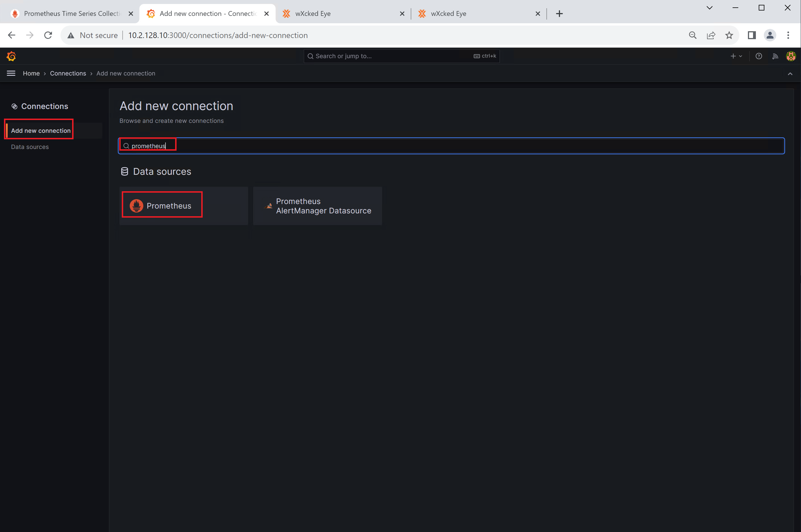Open the Chrome profile icon

point(770,35)
